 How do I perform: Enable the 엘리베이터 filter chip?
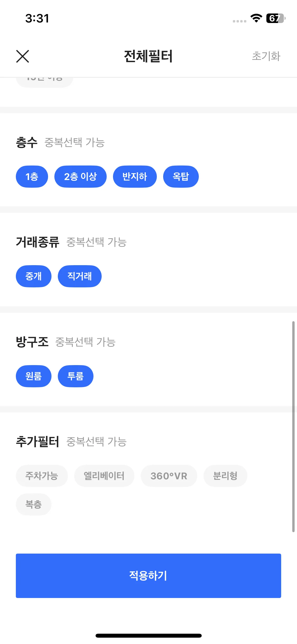point(104,476)
